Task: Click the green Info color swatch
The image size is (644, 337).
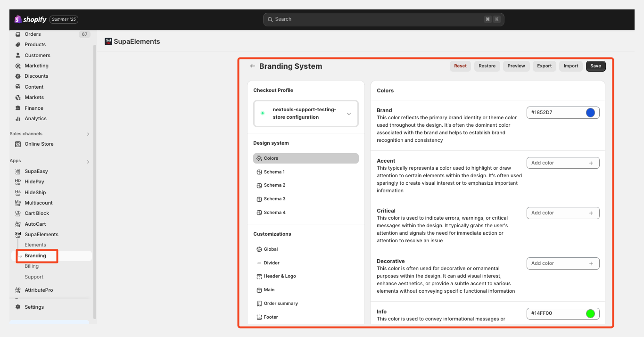Action: [590, 313]
